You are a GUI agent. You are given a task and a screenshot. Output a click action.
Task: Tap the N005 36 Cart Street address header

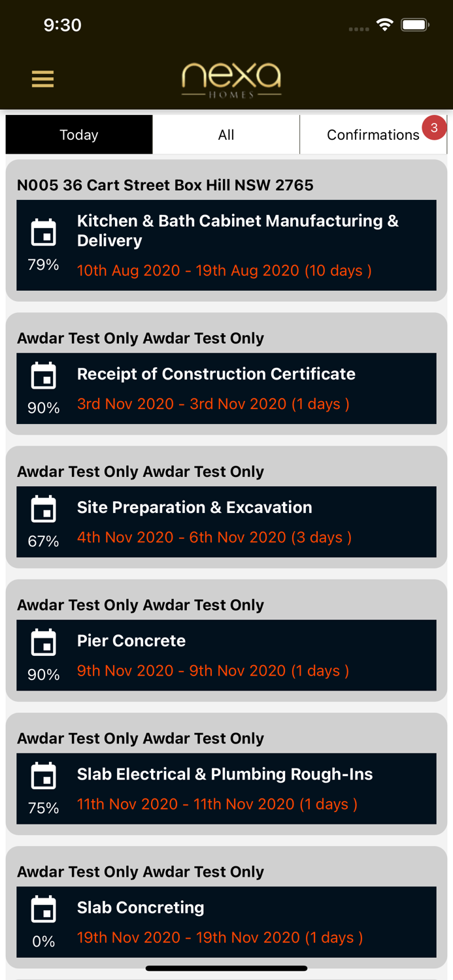click(165, 185)
